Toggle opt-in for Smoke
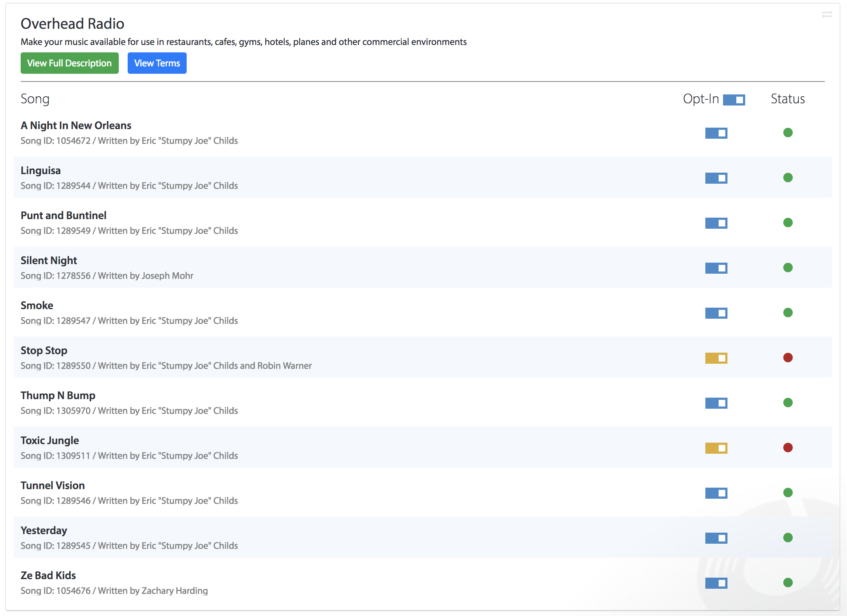 pos(716,313)
